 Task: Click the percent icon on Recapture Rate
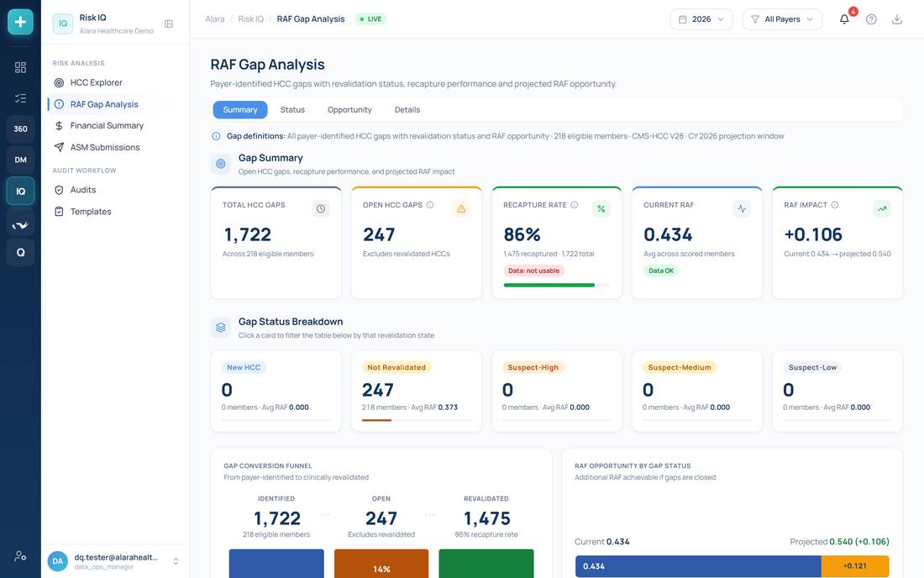tap(601, 208)
